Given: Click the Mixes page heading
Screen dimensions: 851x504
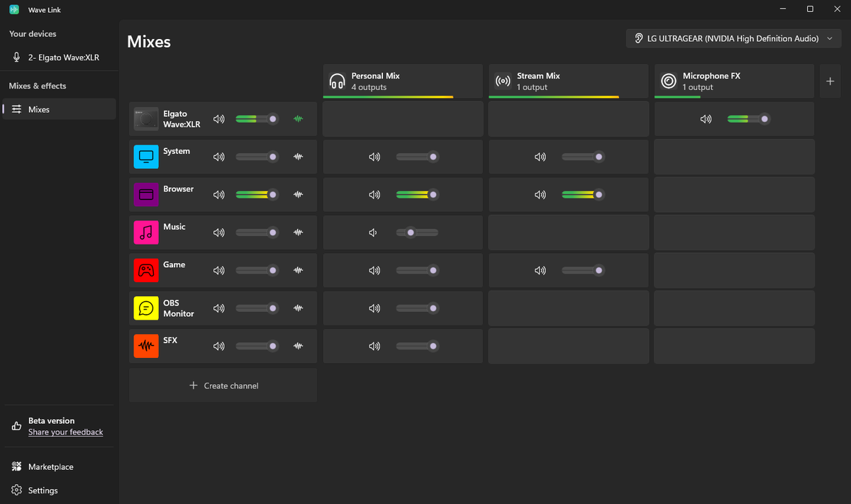Looking at the screenshot, I should coord(149,42).
